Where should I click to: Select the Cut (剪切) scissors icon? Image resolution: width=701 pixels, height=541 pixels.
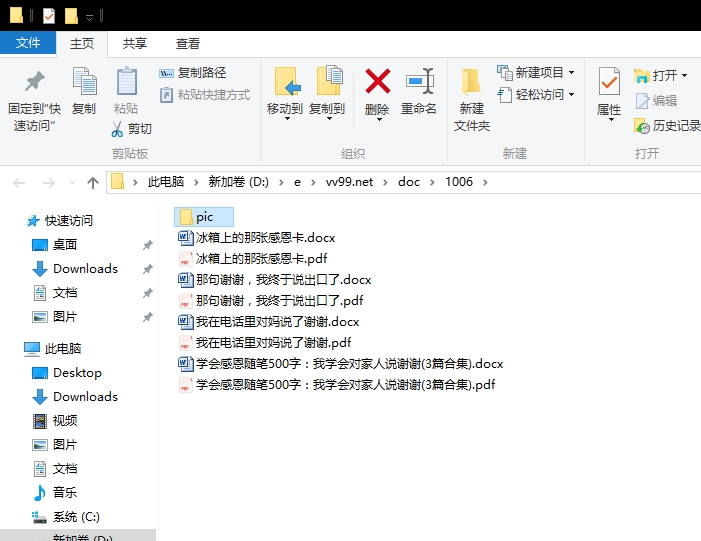click(117, 129)
